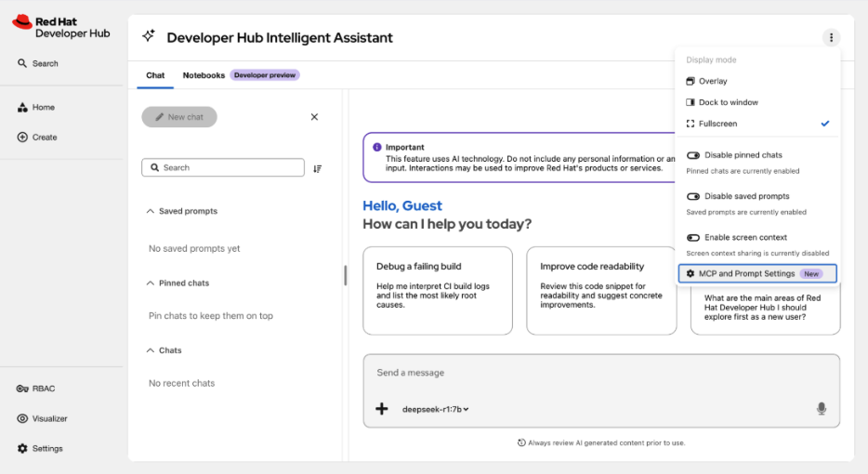Switch to the Chat tab
Image resolution: width=868 pixels, height=474 pixels.
[155, 75]
